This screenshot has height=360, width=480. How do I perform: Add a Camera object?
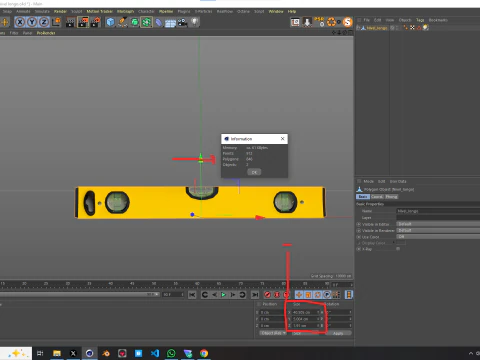182,22
